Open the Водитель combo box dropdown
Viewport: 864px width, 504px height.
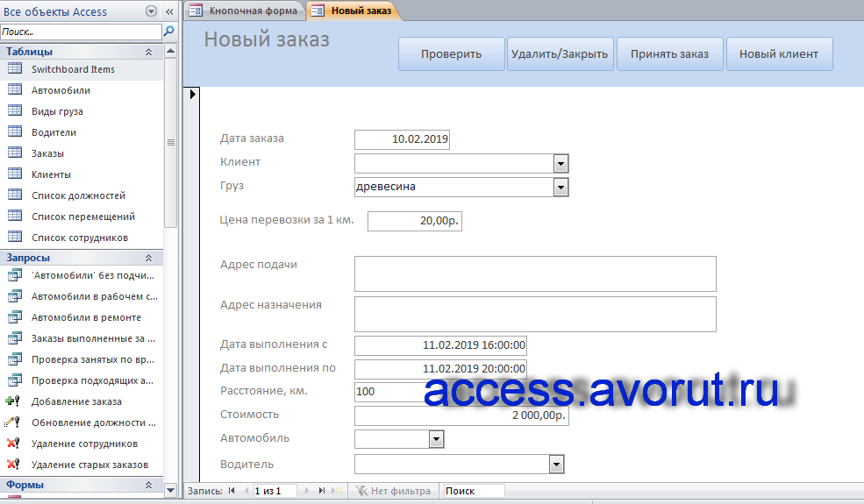click(x=556, y=465)
